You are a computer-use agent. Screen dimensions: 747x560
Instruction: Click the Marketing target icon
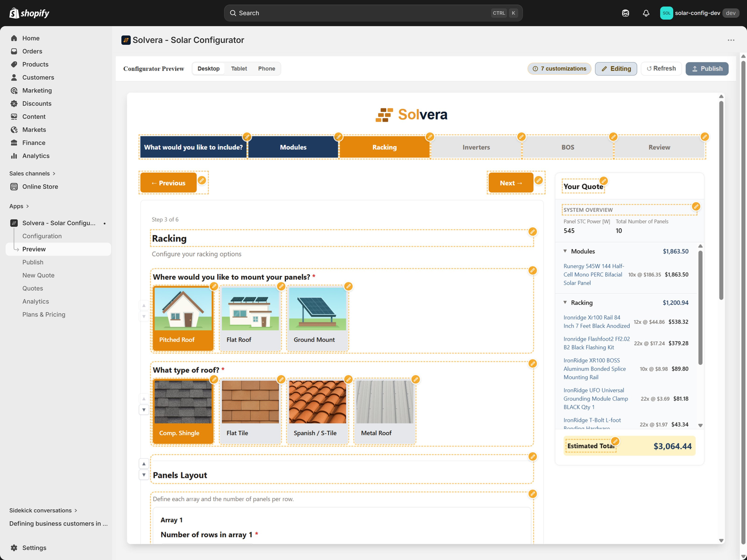tap(14, 91)
